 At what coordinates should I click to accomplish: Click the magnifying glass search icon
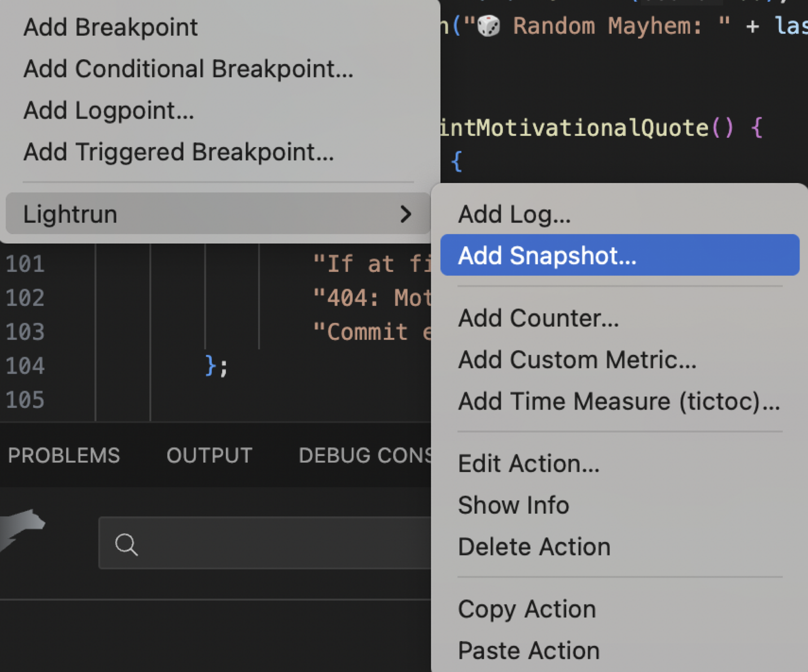click(126, 544)
